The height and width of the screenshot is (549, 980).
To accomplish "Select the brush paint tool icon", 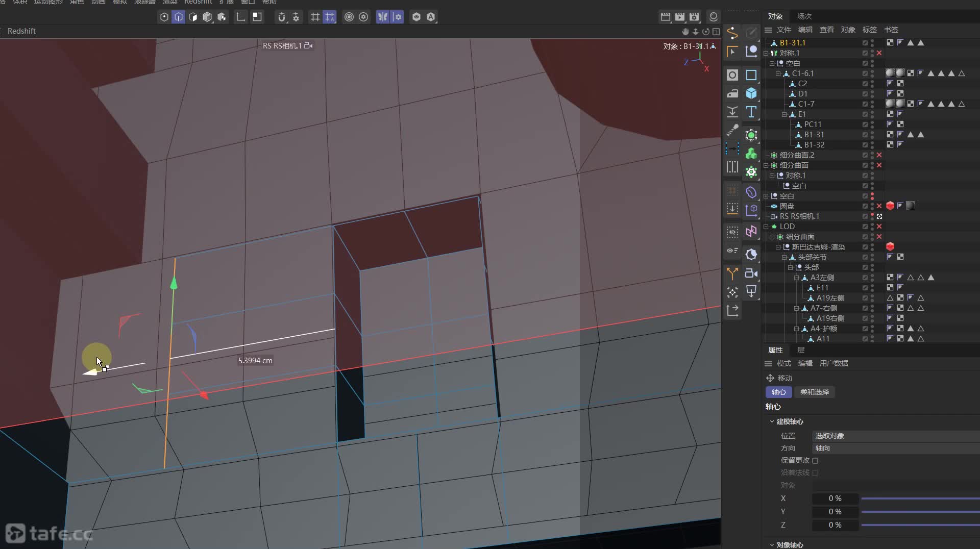I will [732, 130].
